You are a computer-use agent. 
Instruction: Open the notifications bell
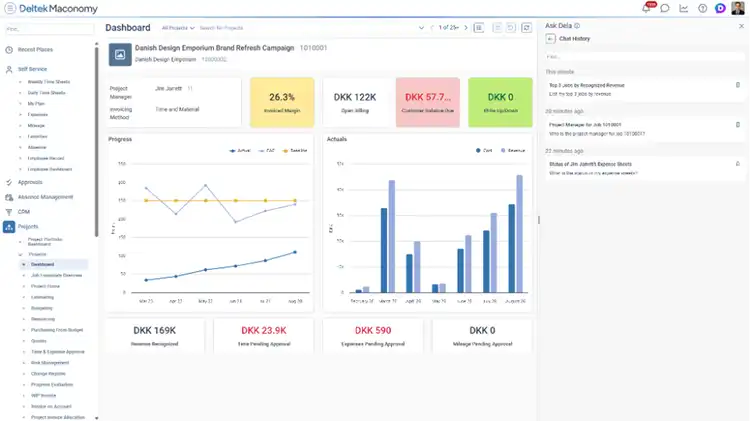[647, 8]
